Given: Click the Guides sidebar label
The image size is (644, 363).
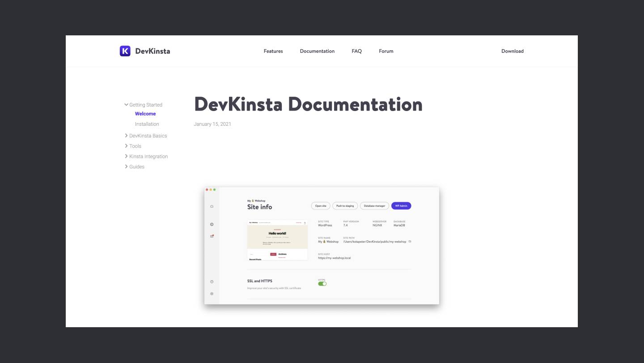Looking at the screenshot, I should 137,167.
